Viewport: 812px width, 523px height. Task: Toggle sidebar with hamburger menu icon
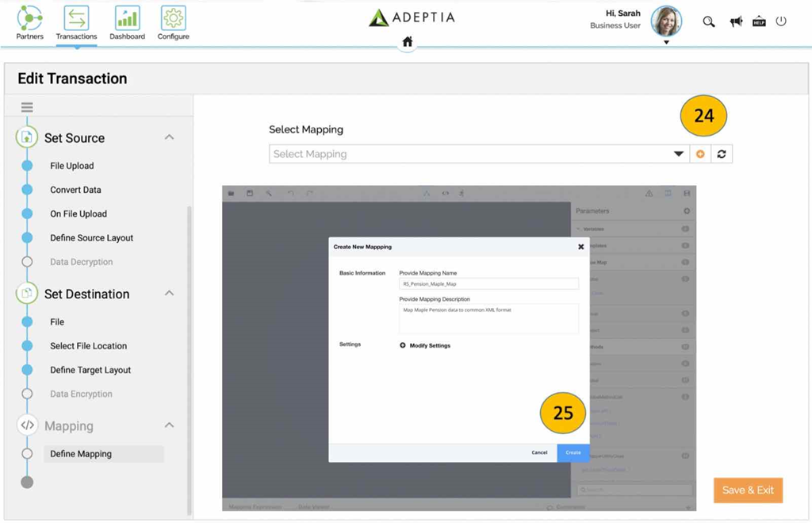(27, 107)
